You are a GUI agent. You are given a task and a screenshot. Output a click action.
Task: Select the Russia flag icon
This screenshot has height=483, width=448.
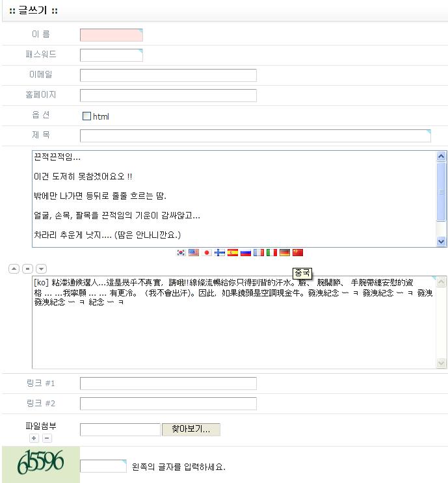[246, 253]
